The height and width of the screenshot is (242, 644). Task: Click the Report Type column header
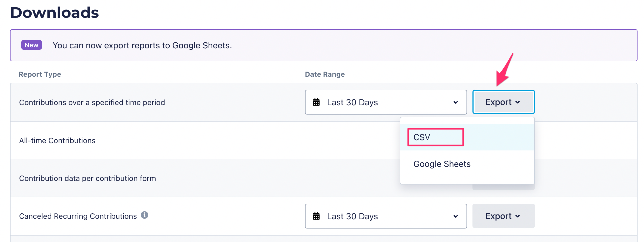(40, 74)
